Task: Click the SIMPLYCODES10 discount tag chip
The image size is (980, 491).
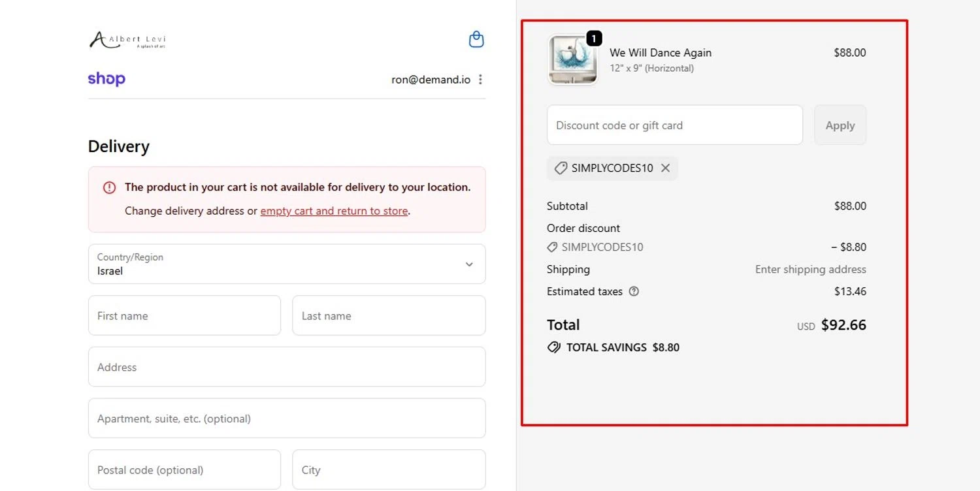Action: click(x=604, y=168)
